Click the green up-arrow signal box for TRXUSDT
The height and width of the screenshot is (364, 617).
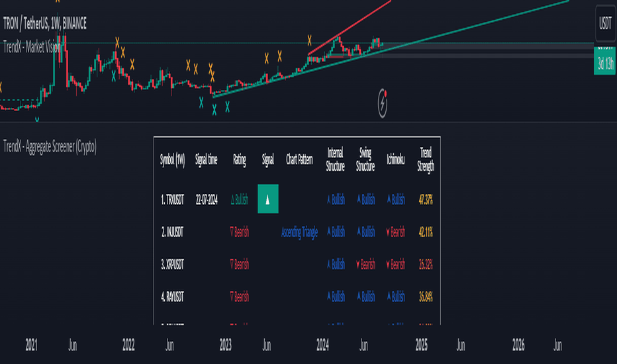pyautogui.click(x=268, y=199)
